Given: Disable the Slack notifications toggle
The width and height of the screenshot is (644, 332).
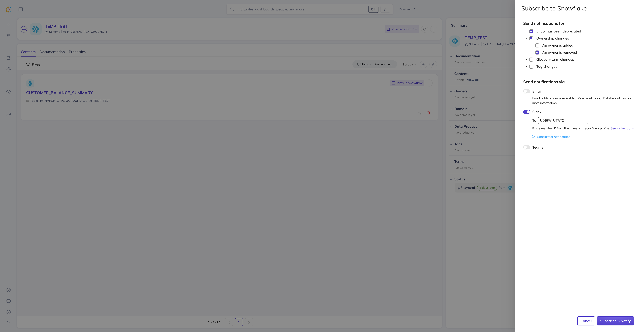Looking at the screenshot, I should pos(527,112).
